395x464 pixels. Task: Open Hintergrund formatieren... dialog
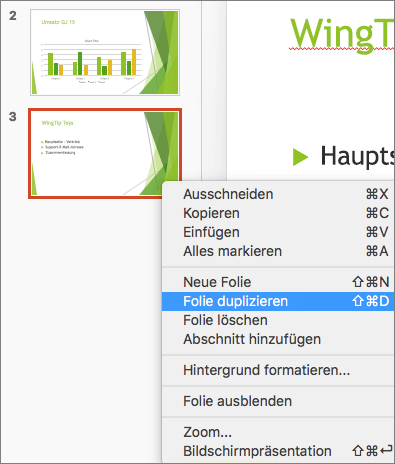click(278, 370)
